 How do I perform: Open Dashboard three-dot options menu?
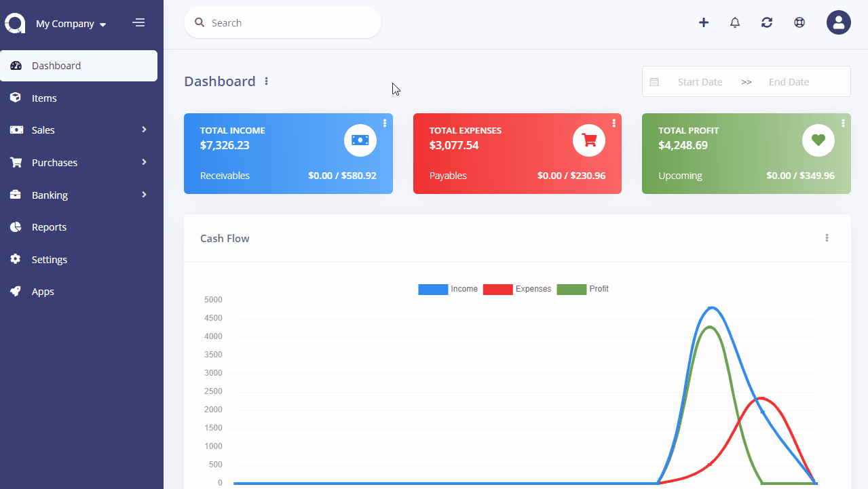[267, 81]
